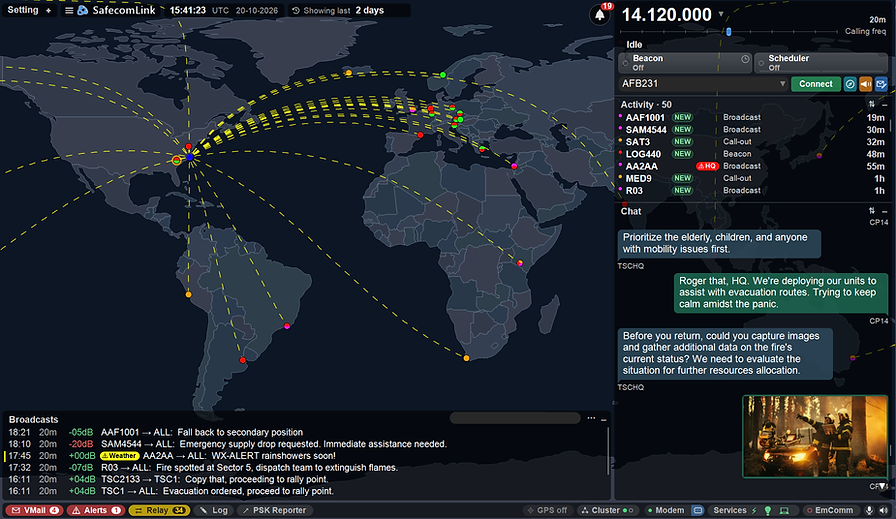
Task: Select the SAT3 Call-out activity row
Action: point(751,142)
